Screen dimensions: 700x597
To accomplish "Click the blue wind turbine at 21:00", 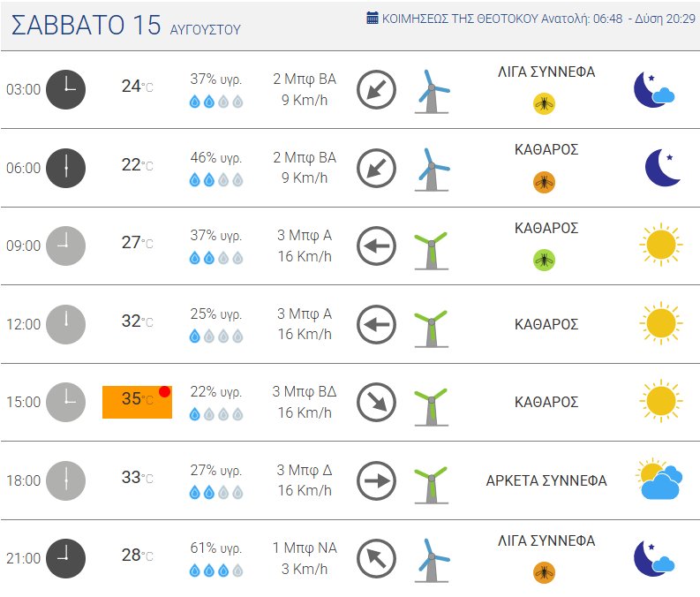I will 433,561.
